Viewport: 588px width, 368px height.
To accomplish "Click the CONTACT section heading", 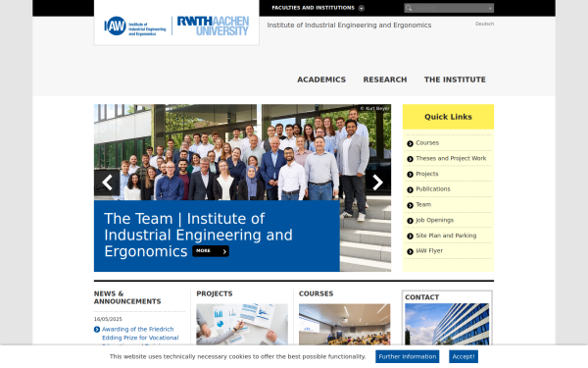I will coord(421,297).
